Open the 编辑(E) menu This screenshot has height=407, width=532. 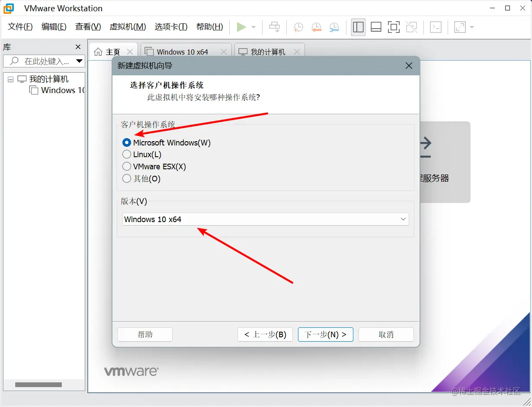[x=54, y=27]
